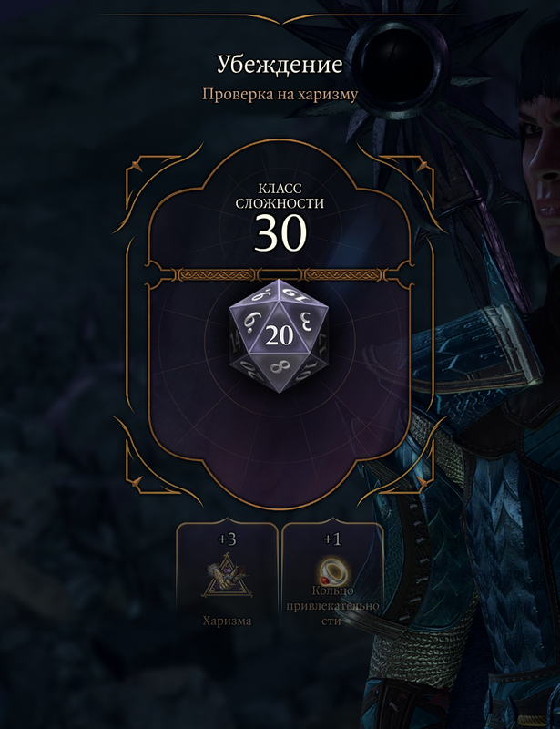Click the Кольцо привлекательности label
The image size is (560, 729).
click(x=332, y=606)
